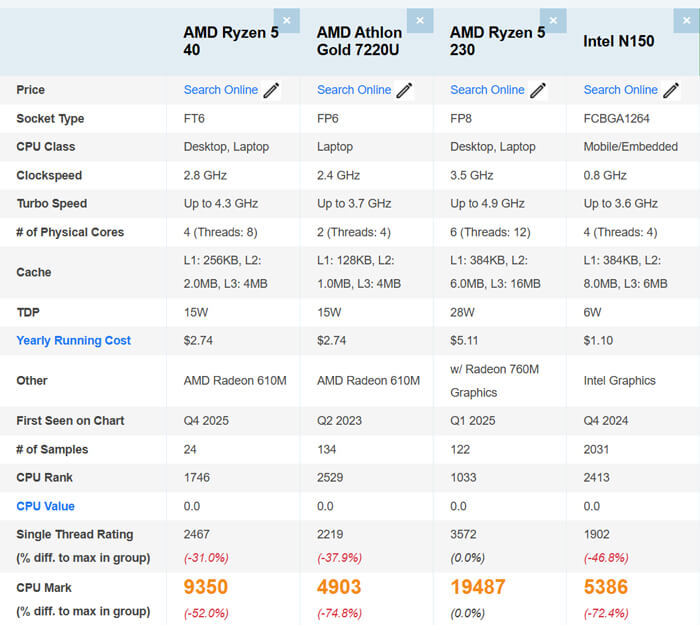Open the CPU Value link
Viewport: 700px width, 625px height.
click(46, 506)
